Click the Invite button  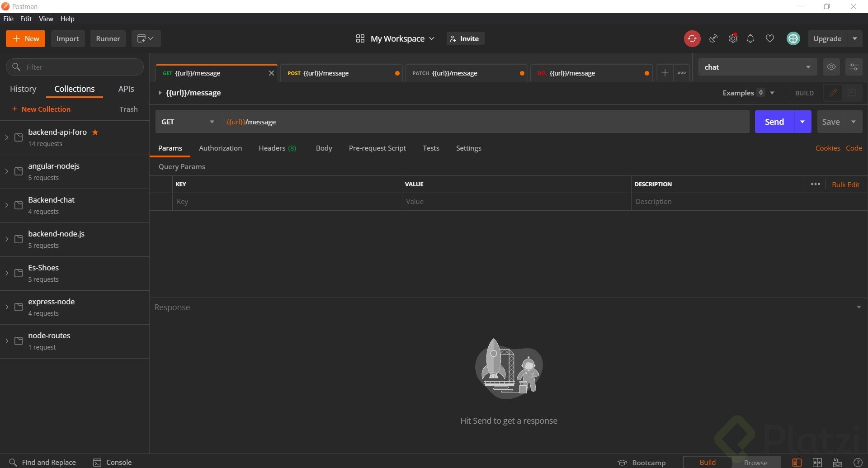[x=465, y=39]
